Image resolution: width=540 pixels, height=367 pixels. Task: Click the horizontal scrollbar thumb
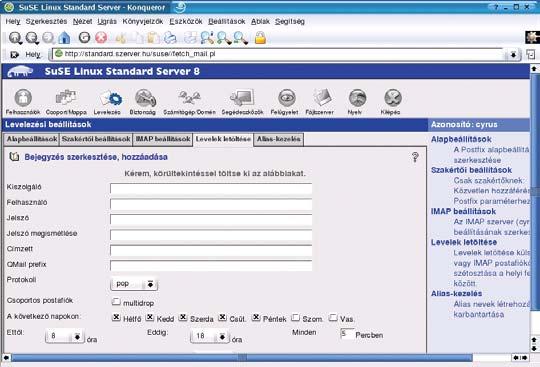(242, 358)
